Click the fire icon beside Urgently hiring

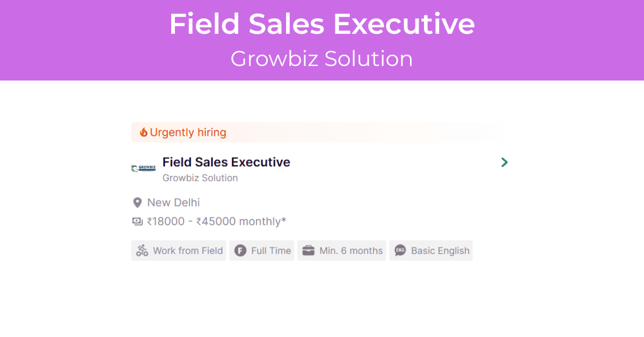pos(144,132)
